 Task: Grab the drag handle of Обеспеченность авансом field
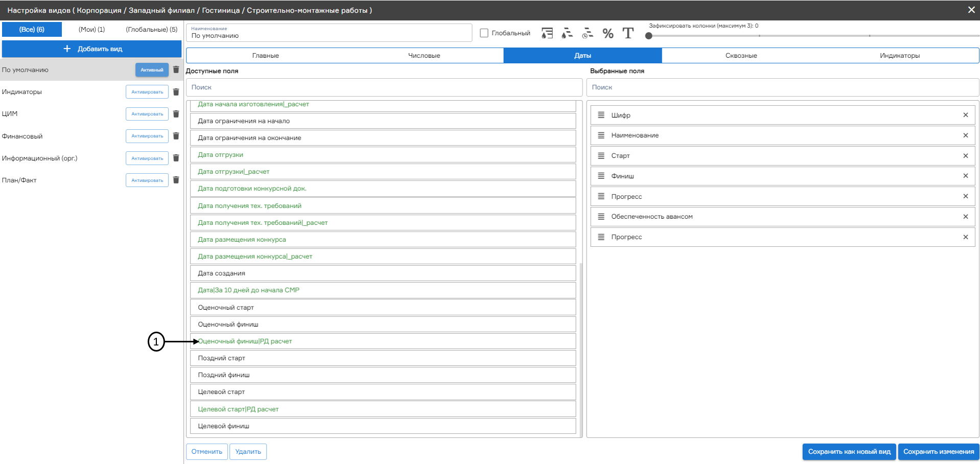(x=601, y=217)
